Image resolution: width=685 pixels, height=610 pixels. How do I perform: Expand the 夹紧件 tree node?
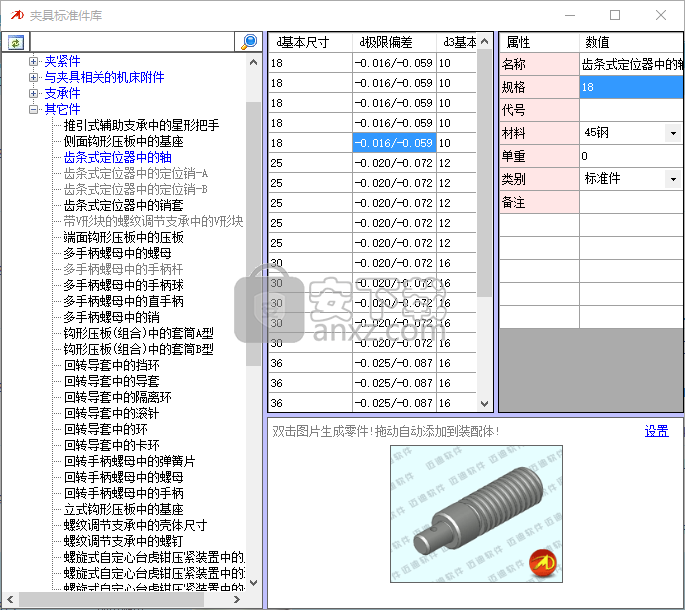point(33,61)
